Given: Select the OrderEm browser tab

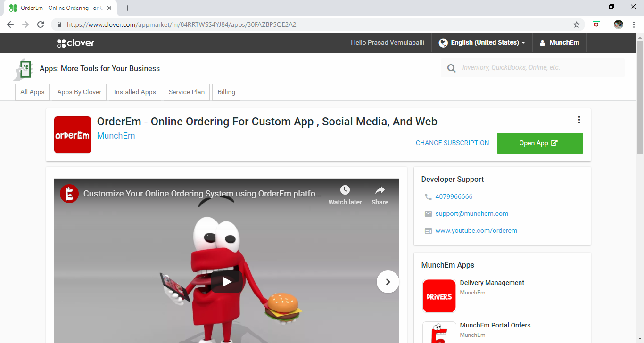Looking at the screenshot, I should [60, 8].
